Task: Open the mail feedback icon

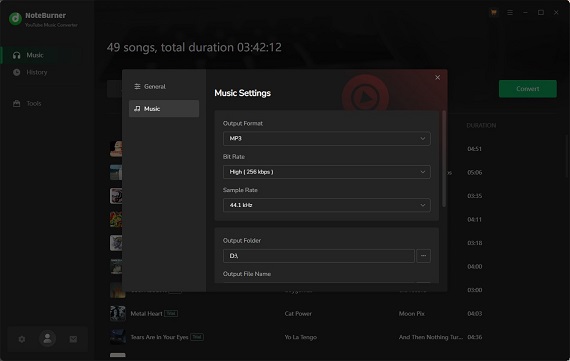Action: [x=73, y=339]
